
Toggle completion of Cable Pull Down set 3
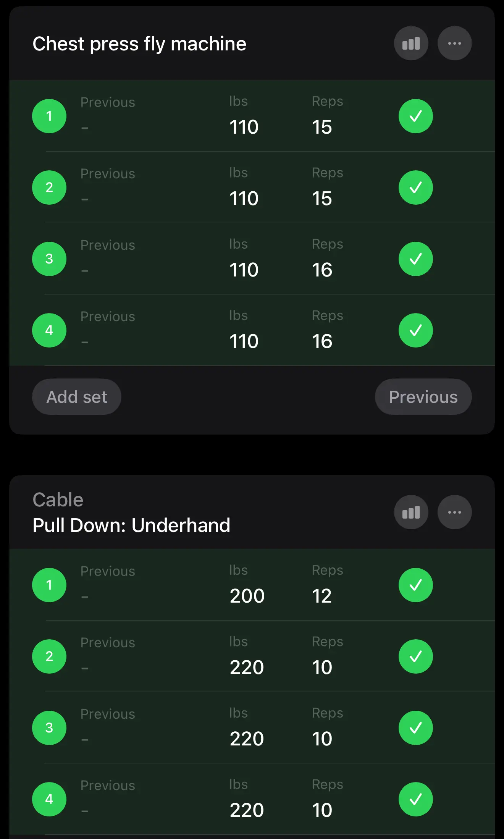pos(415,728)
